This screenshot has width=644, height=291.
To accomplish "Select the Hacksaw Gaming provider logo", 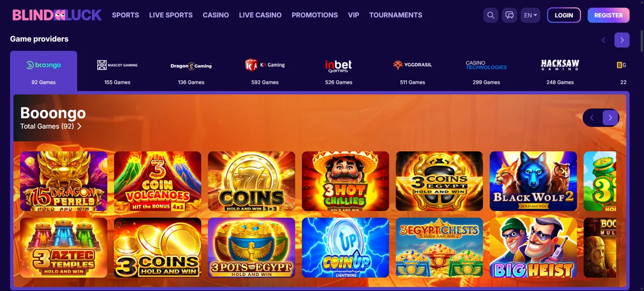I will 560,65.
